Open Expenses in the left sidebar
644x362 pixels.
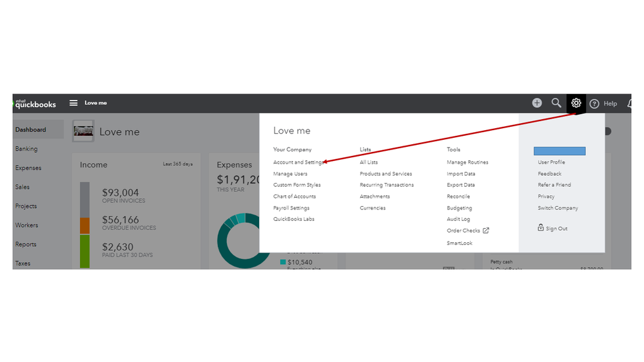pyautogui.click(x=28, y=168)
